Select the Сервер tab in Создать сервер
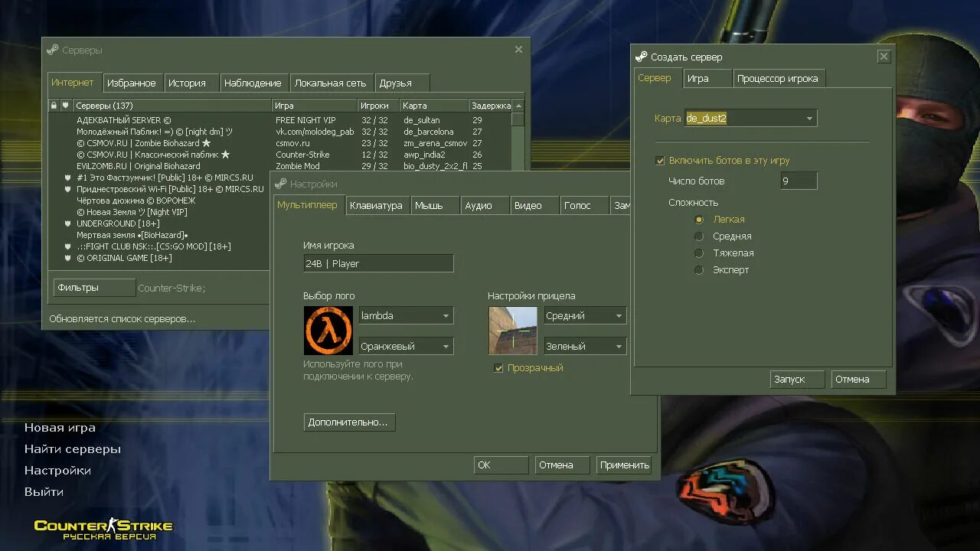This screenshot has width=980, height=551. point(657,78)
